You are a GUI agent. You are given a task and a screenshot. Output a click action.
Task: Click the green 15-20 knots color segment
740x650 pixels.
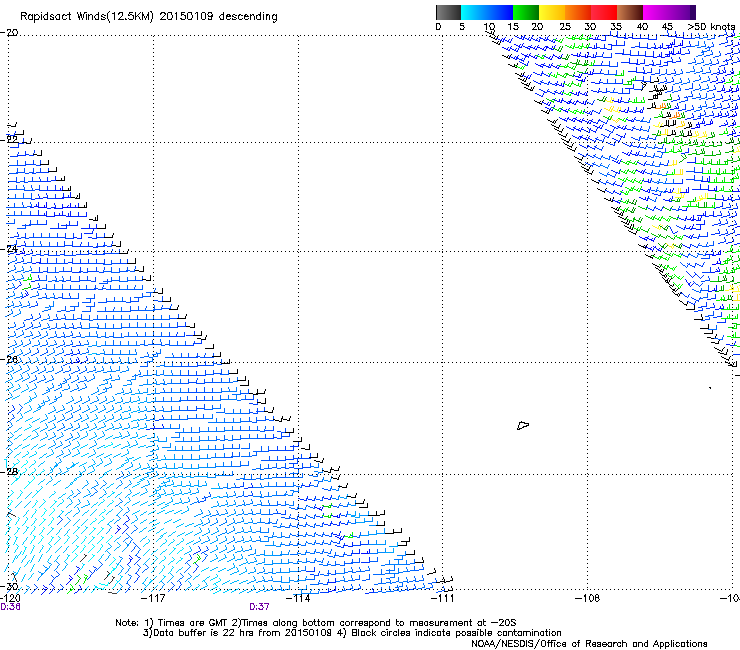[x=526, y=12]
